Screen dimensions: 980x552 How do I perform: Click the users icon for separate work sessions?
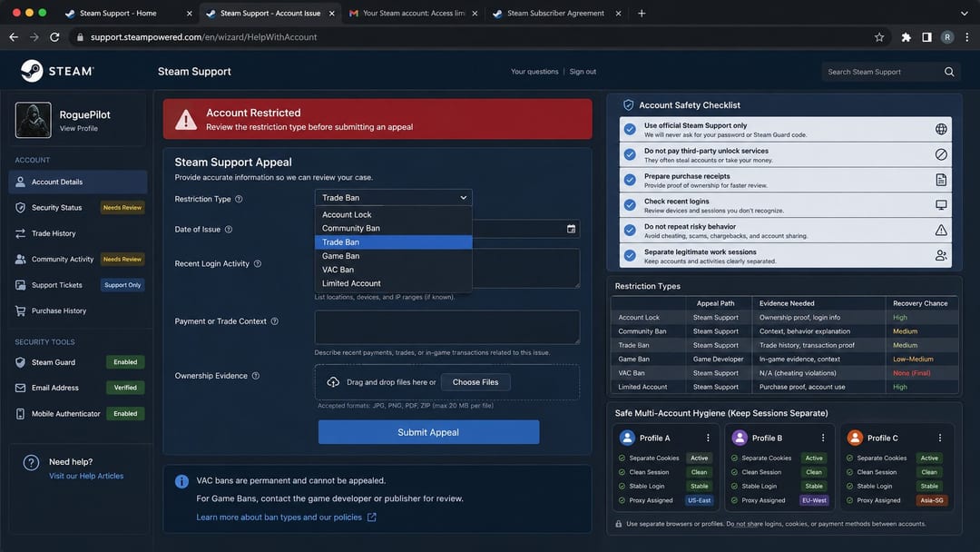tap(941, 255)
